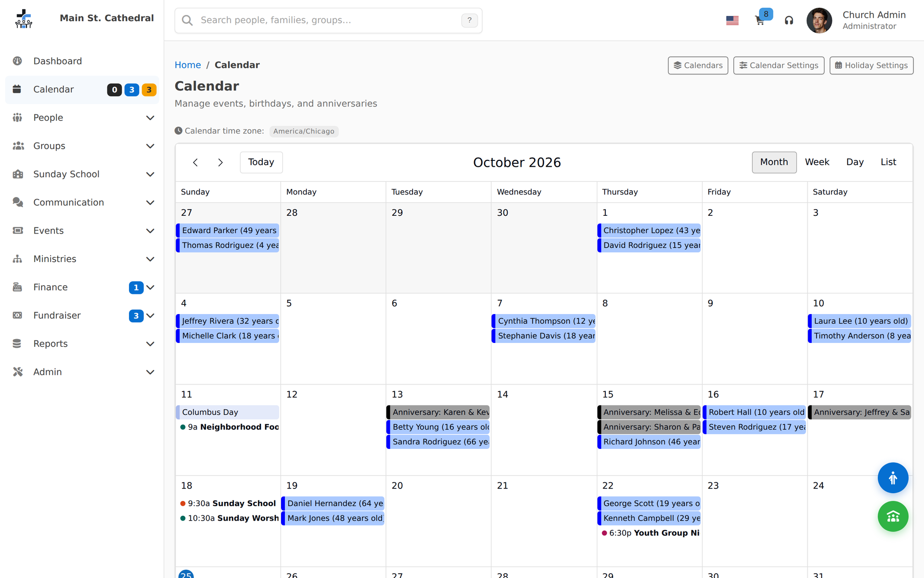This screenshot has width=924, height=578.
Task: Open Anniversary: Jeffrey & Sa entry on 17
Action: (x=860, y=412)
